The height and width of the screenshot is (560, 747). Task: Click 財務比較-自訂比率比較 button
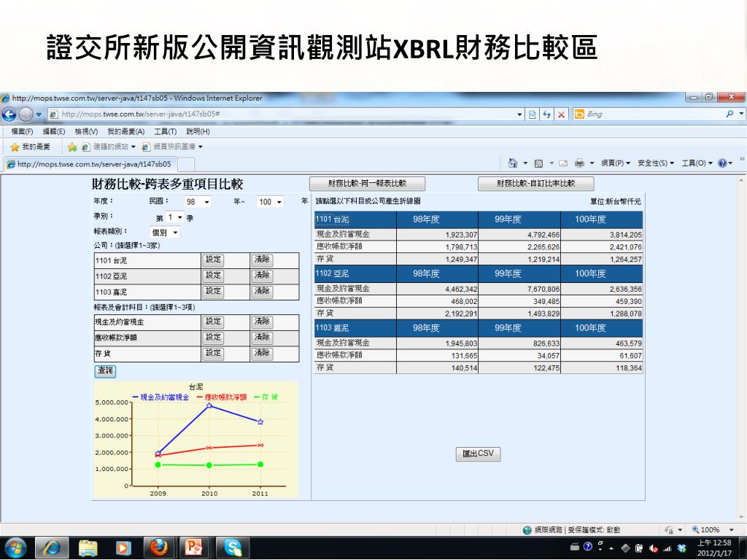[536, 183]
